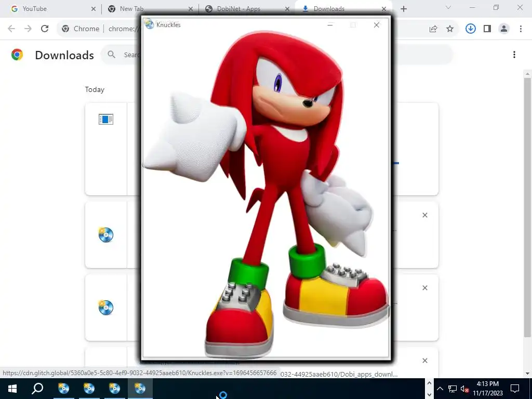Click the third download's disc icon
The image size is (532, 399).
[x=106, y=308]
